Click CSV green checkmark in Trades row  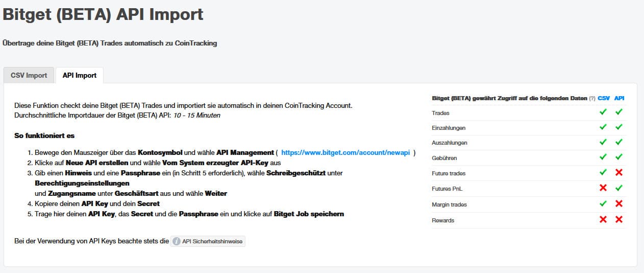click(603, 112)
